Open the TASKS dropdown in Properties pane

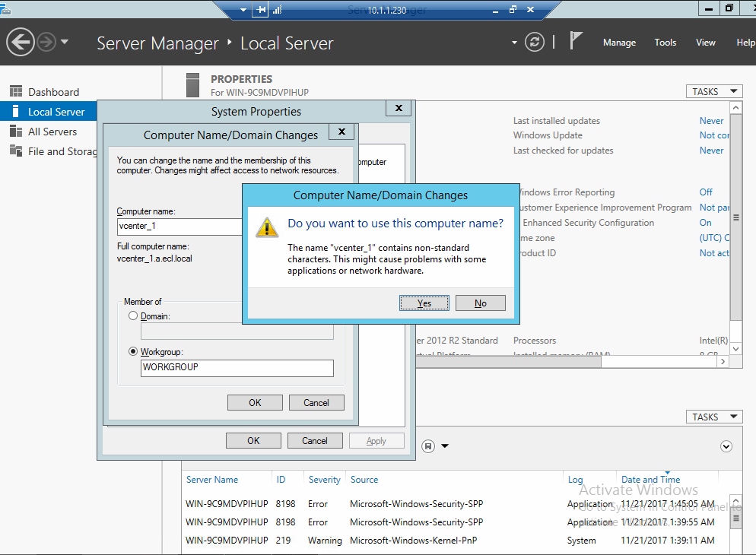(713, 90)
